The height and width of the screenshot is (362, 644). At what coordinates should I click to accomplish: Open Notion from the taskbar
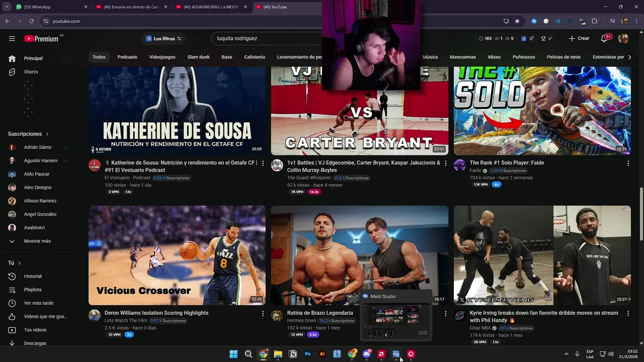[293, 354]
